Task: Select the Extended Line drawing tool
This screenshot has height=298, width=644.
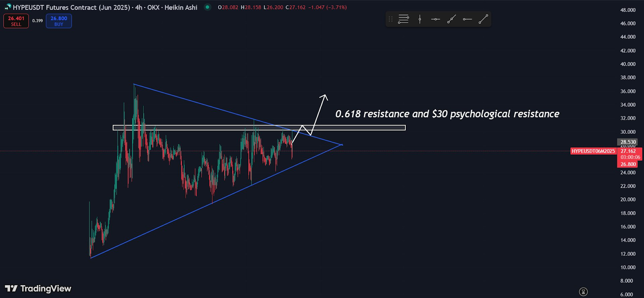Action: point(452,19)
